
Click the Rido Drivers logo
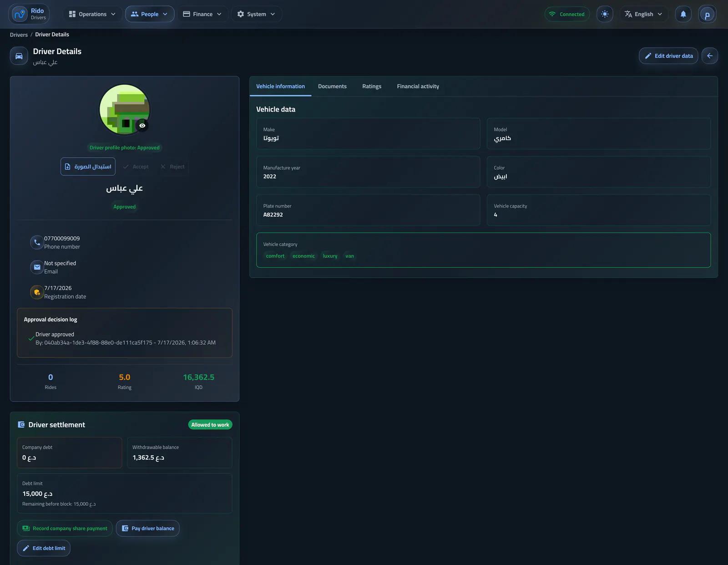tap(29, 14)
